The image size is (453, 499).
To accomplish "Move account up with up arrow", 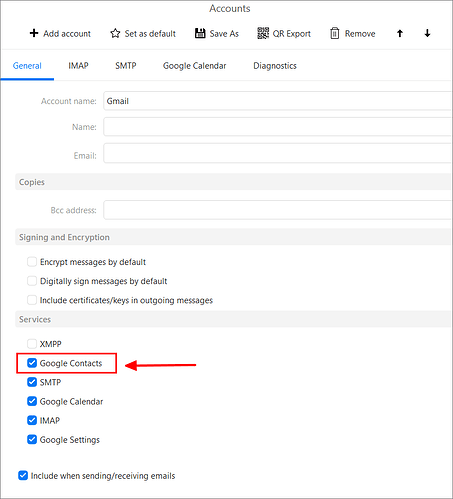I will (400, 33).
